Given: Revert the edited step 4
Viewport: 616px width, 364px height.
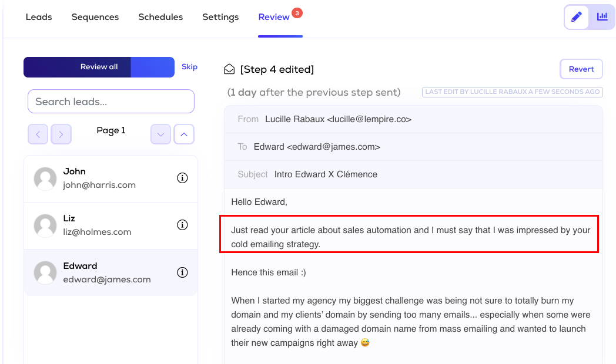Looking at the screenshot, I should (x=581, y=69).
